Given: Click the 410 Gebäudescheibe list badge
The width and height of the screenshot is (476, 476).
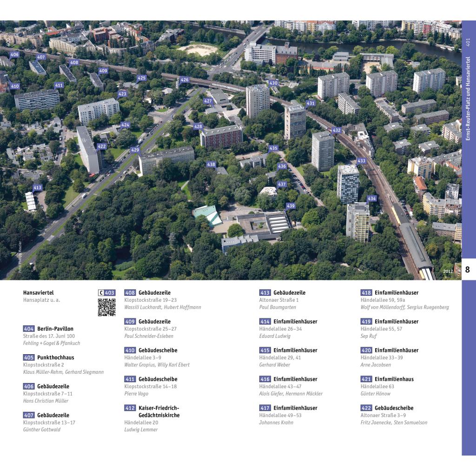Looking at the screenshot, I should [130, 350].
